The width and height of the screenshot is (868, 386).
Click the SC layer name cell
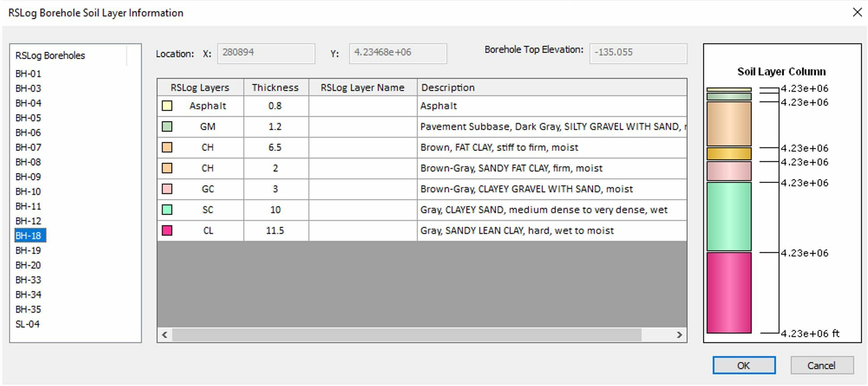pyautogui.click(x=363, y=210)
